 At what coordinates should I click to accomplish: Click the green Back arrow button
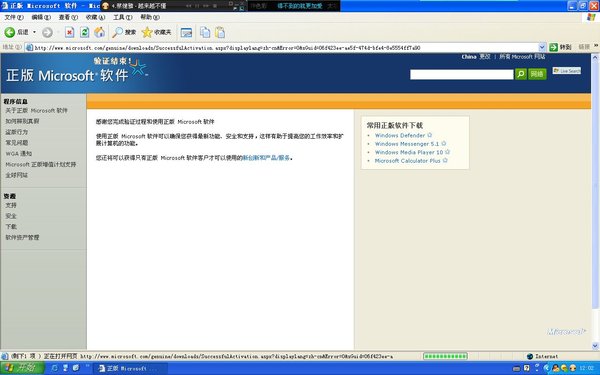(10, 33)
